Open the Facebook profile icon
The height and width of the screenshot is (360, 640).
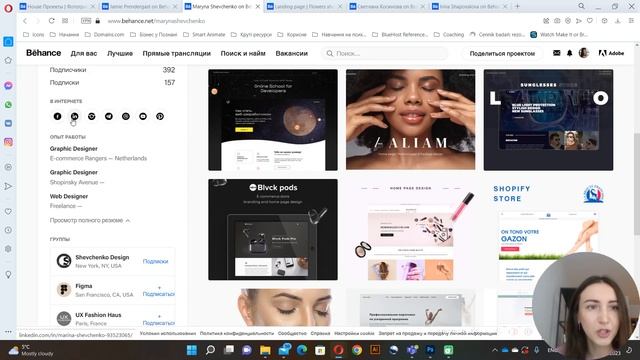click(58, 116)
